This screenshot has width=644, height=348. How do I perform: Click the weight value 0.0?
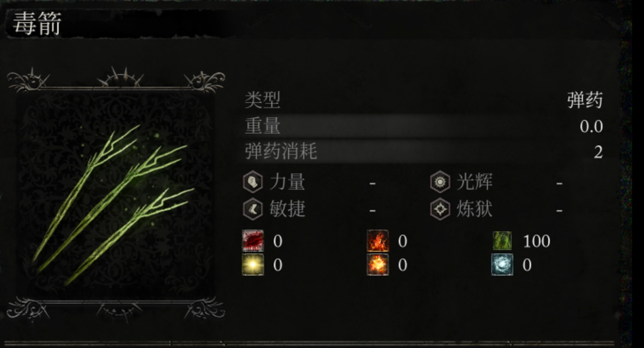tap(592, 127)
